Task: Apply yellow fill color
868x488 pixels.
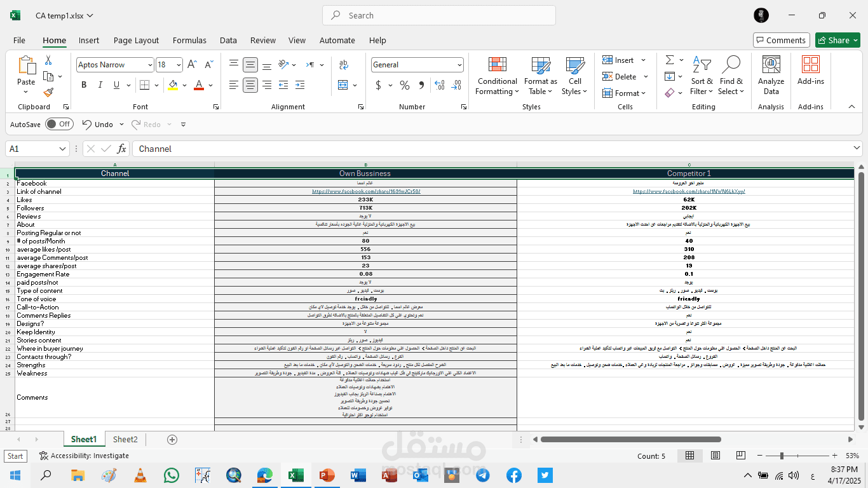Action: click(x=173, y=85)
